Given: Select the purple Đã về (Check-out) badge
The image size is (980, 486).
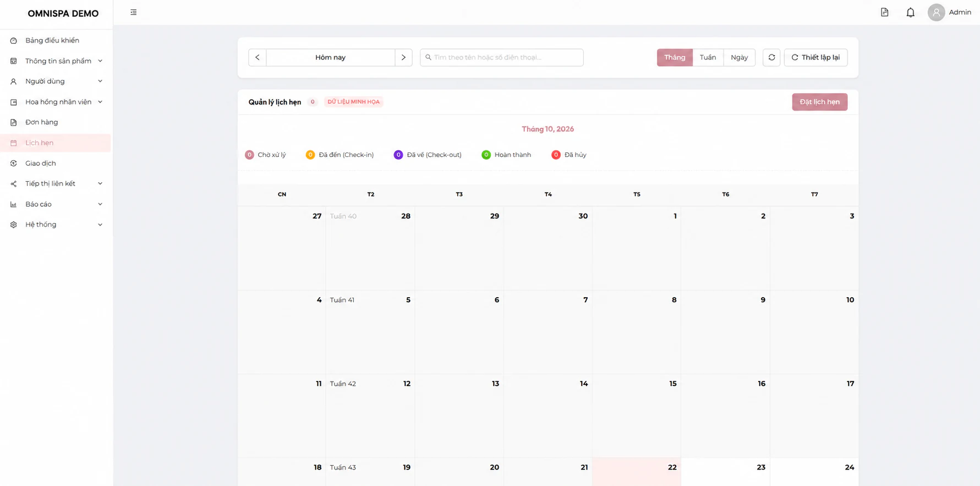Looking at the screenshot, I should click(398, 155).
